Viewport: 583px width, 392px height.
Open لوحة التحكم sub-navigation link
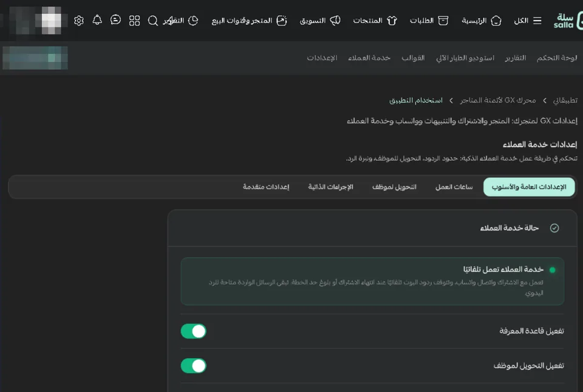[x=557, y=58]
